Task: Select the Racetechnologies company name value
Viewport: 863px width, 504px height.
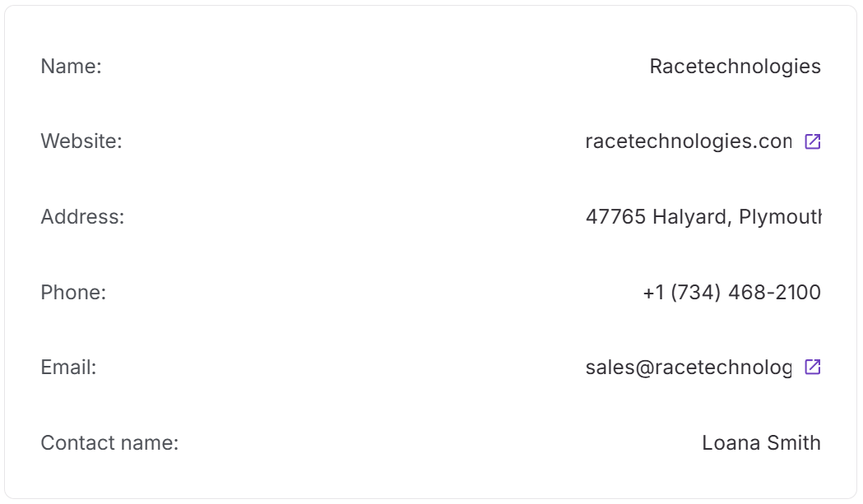Action: (x=735, y=67)
